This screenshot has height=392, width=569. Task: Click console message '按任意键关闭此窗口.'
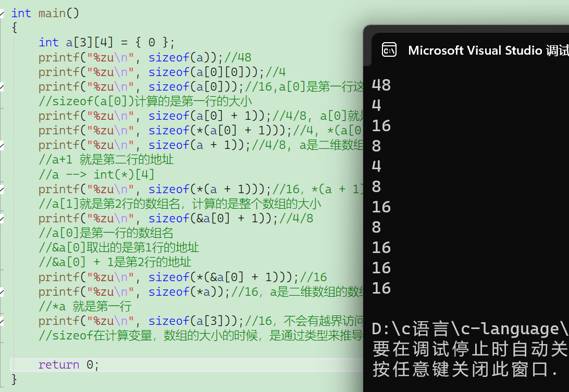(x=466, y=369)
